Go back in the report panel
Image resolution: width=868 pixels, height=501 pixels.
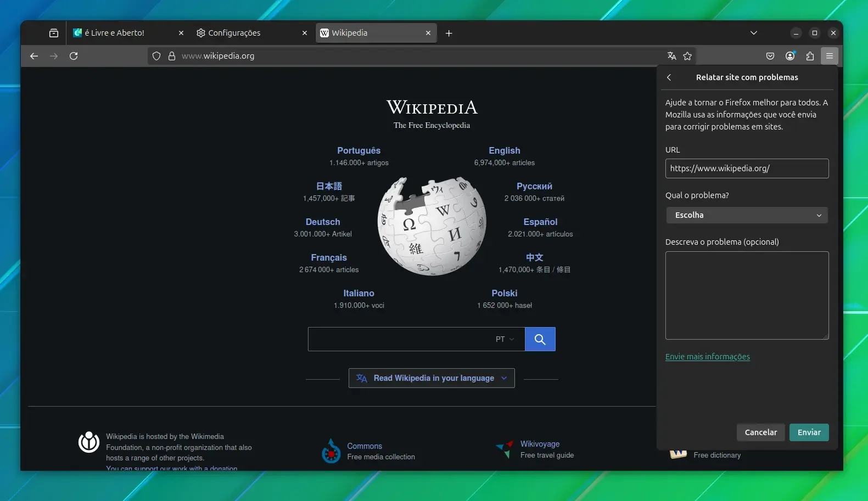(669, 77)
